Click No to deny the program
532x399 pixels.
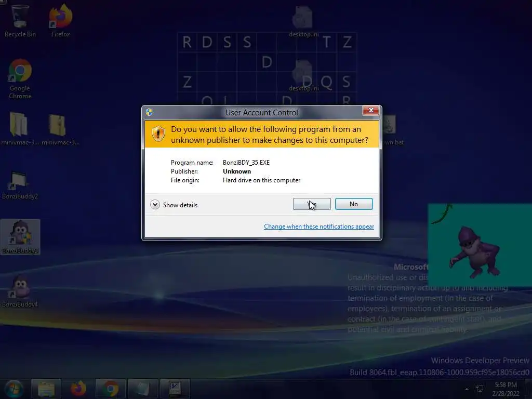pos(354,204)
